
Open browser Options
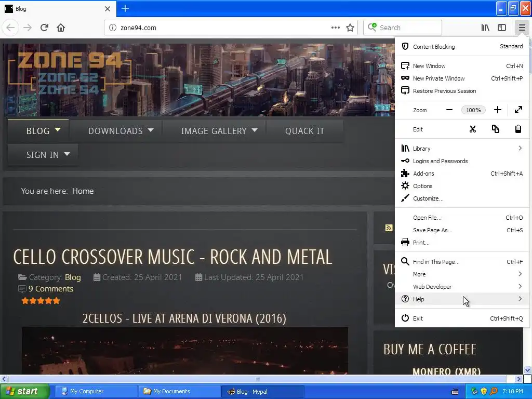pos(462,186)
